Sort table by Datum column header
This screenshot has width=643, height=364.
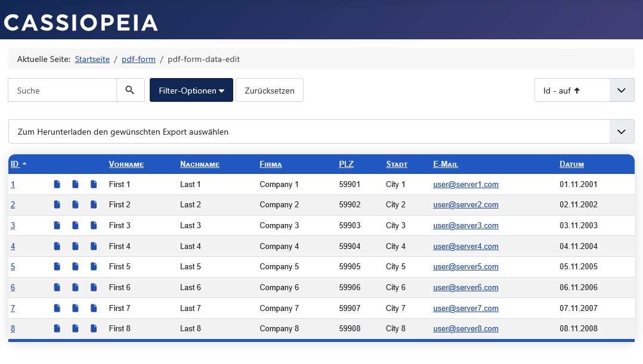click(571, 164)
